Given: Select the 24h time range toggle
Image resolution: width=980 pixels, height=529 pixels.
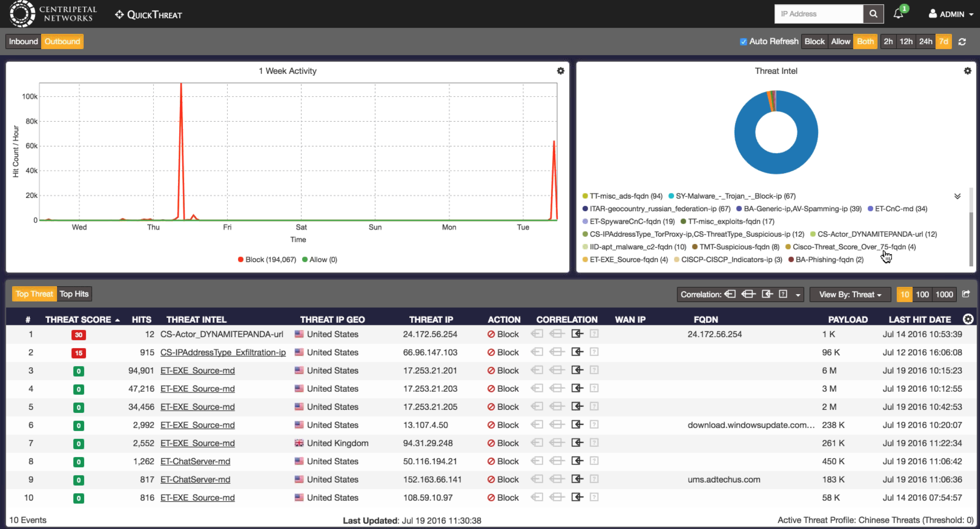Looking at the screenshot, I should click(925, 41).
